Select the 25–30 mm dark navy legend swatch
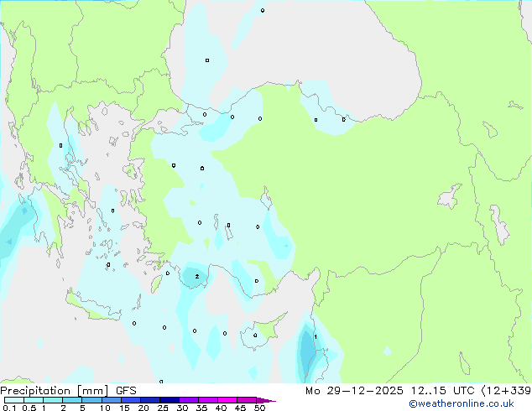The image size is (532, 411). click(170, 400)
